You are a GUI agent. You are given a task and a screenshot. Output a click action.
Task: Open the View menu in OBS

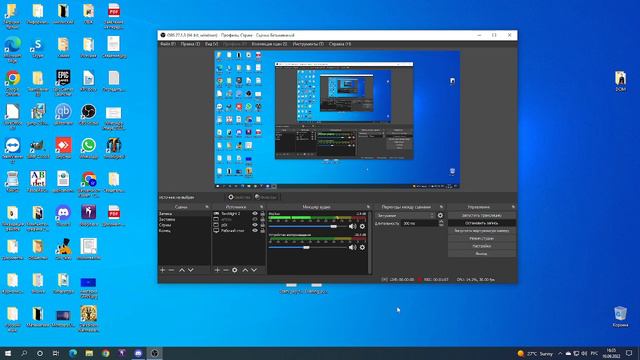pos(211,44)
